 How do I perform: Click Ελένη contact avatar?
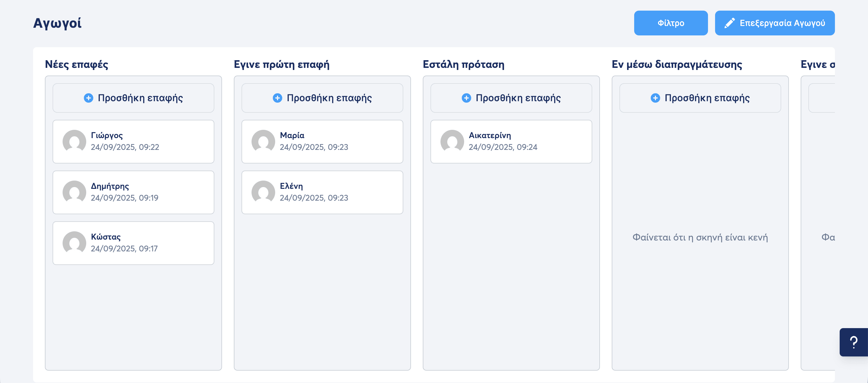click(263, 192)
